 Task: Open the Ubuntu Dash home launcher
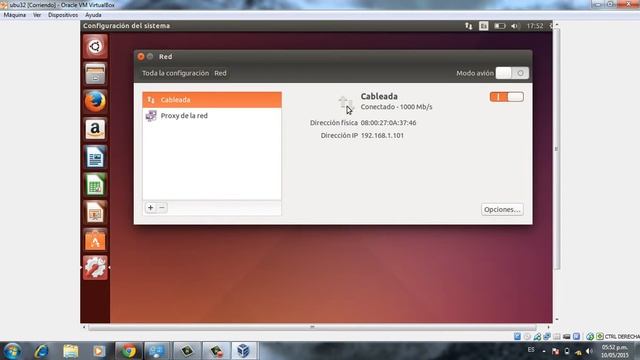(x=95, y=46)
